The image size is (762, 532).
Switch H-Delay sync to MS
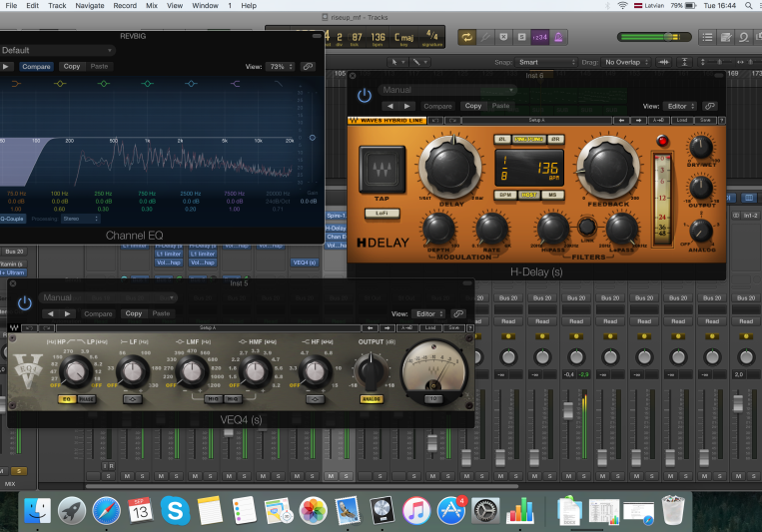552,195
